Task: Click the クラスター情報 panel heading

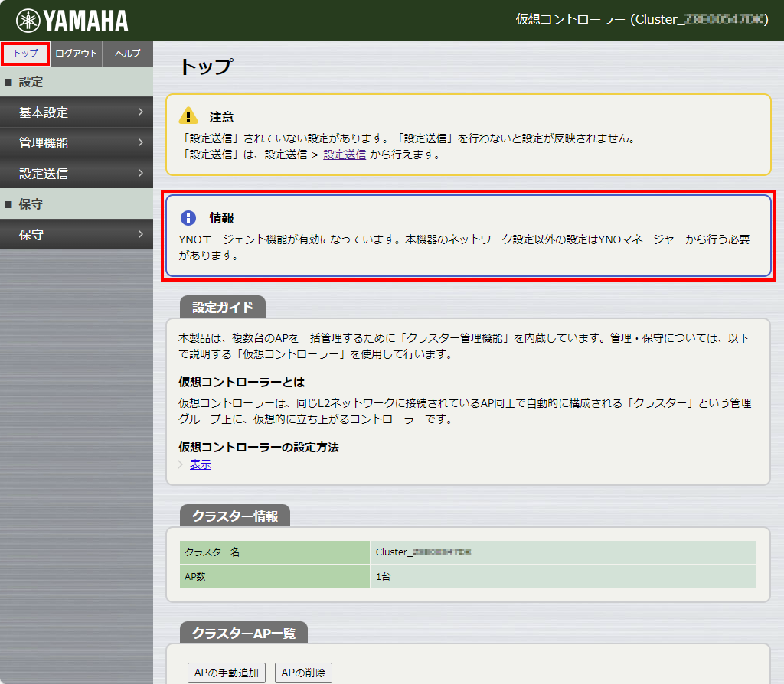Action: click(x=234, y=516)
